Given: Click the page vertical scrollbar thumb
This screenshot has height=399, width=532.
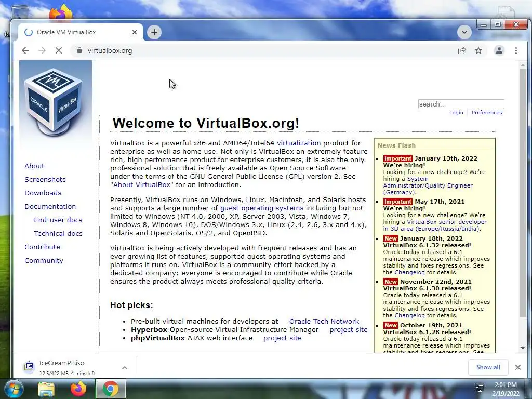Looking at the screenshot, I should click(523, 193).
